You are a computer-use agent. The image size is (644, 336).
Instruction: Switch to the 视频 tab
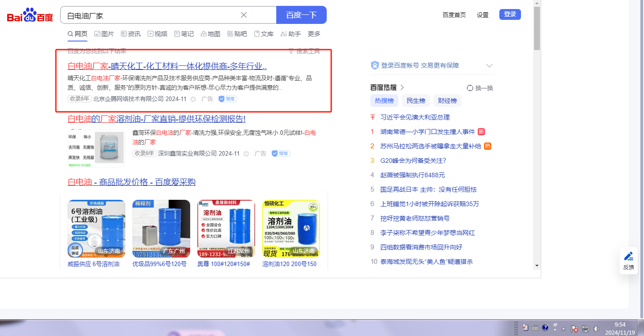(x=157, y=34)
